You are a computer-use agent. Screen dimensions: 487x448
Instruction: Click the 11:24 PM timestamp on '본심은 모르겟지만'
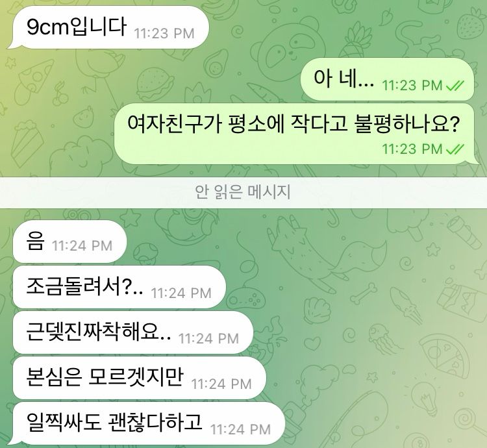coord(221,384)
